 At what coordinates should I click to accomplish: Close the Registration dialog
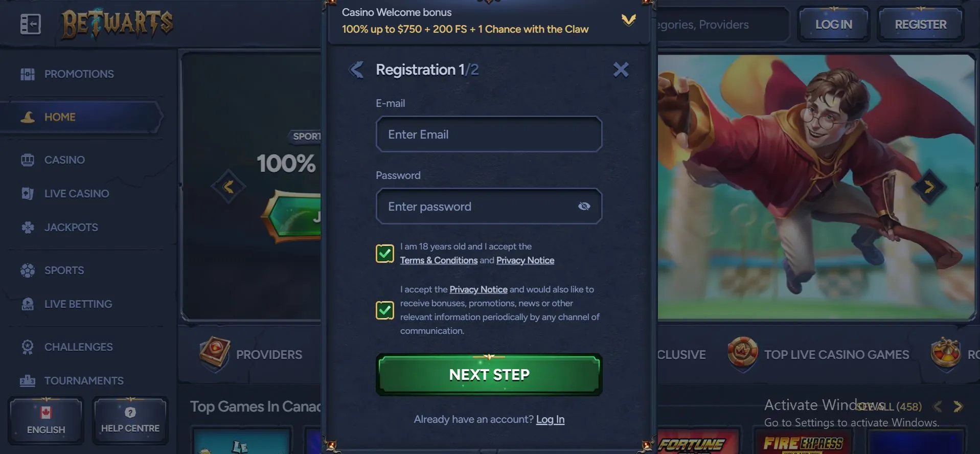pos(621,70)
